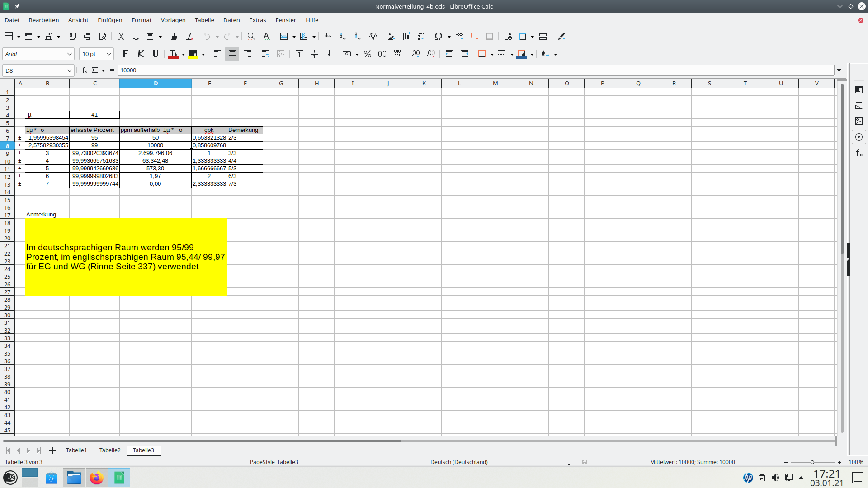Screen dimensions: 868x488
Task: Click the formula input line showing 10000
Action: point(476,70)
